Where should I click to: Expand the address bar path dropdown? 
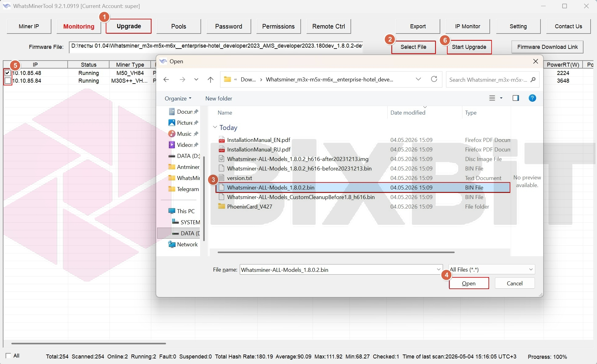click(418, 79)
